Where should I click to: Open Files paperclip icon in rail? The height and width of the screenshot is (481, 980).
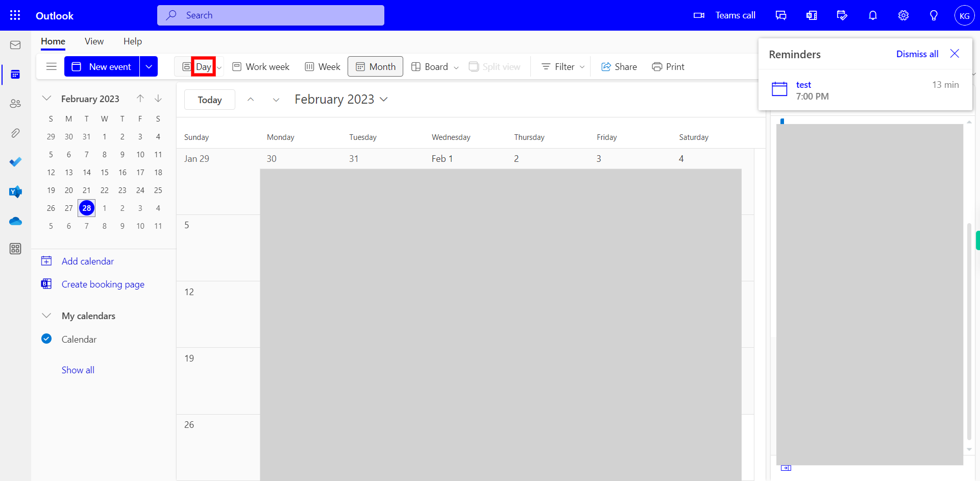click(x=15, y=133)
